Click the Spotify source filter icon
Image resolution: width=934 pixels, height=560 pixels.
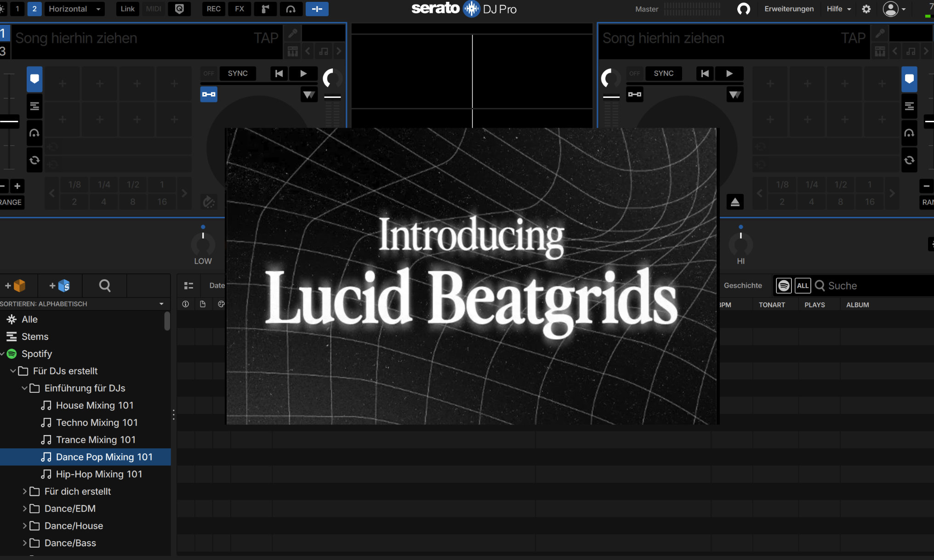pos(784,286)
